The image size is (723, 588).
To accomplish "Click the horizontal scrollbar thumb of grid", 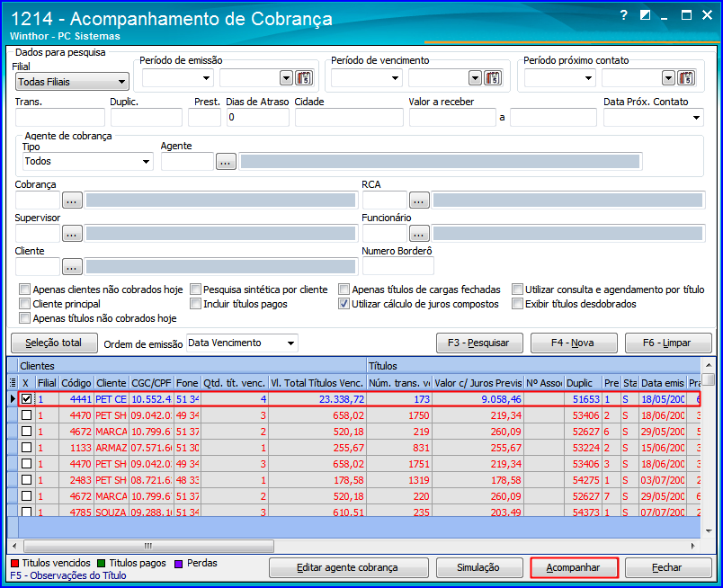I will click(148, 546).
